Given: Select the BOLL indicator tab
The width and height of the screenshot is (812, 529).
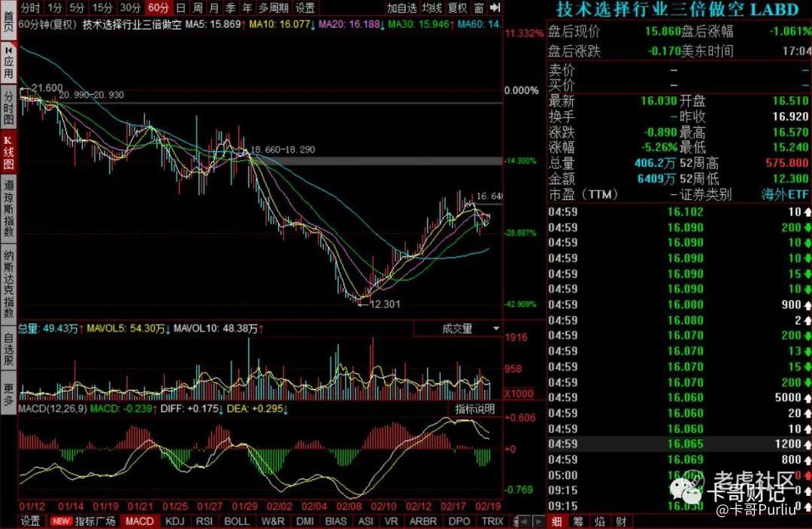Looking at the screenshot, I should click(x=237, y=521).
